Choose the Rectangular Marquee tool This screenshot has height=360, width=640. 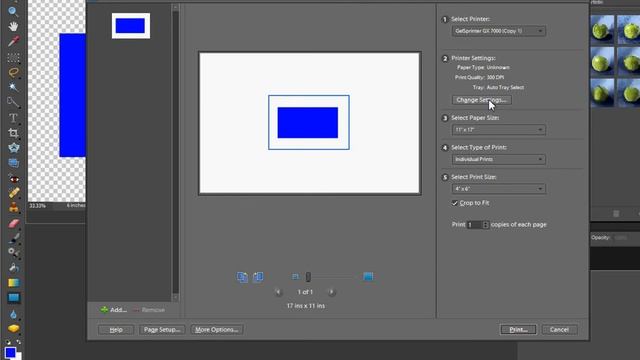13,58
